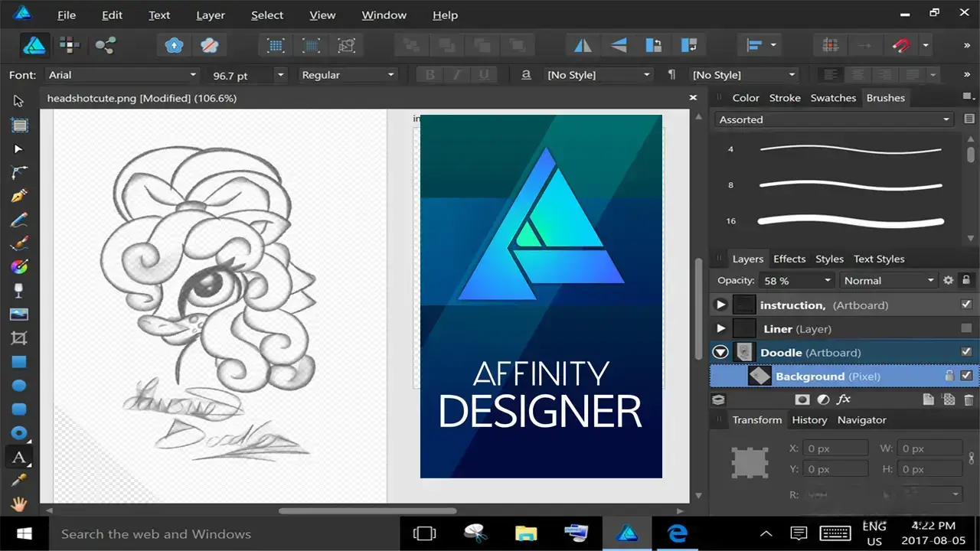
Task: Open the Assorted brush category dropdown
Action: click(835, 119)
